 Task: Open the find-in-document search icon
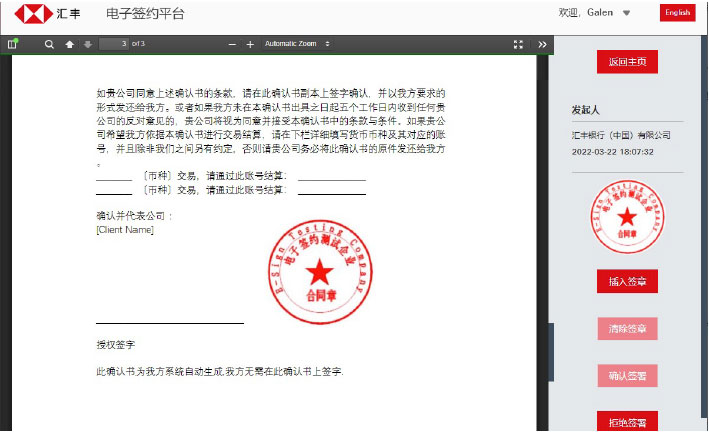[49, 44]
